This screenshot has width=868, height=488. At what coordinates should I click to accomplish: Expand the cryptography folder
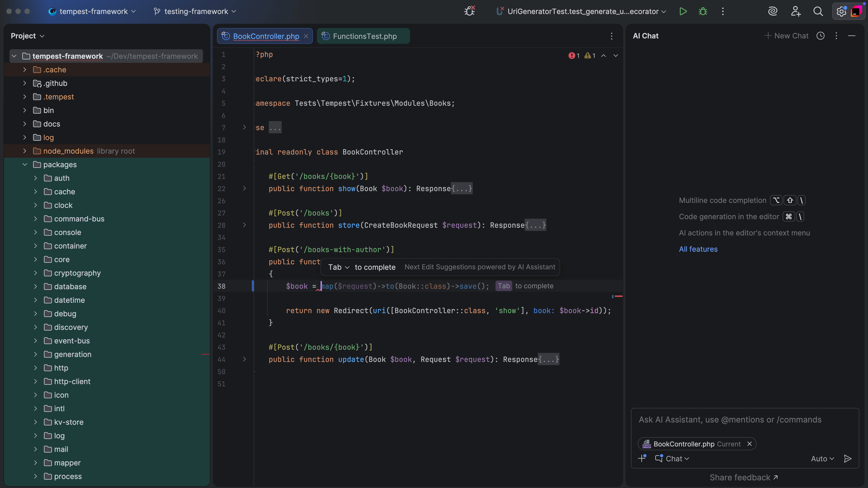point(35,273)
